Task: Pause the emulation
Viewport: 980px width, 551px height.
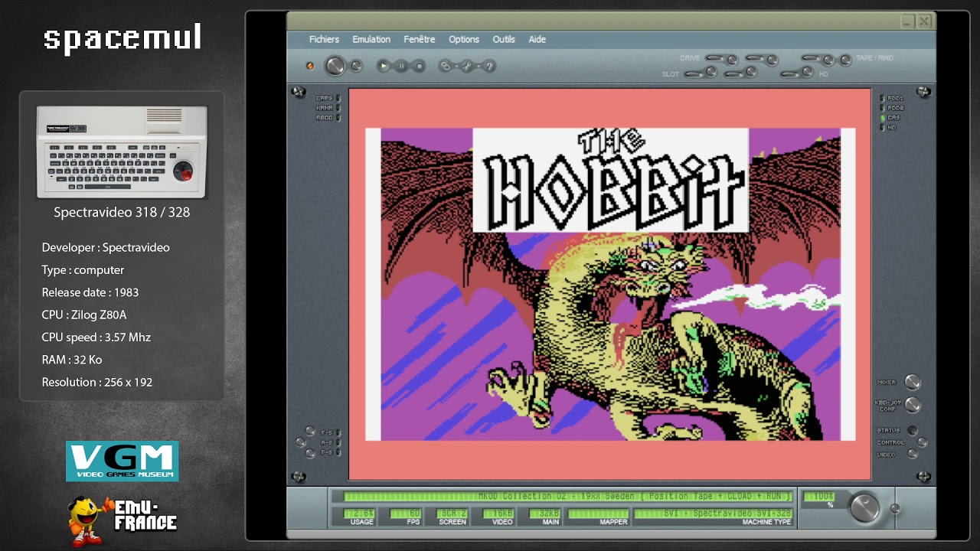Action: (x=401, y=66)
